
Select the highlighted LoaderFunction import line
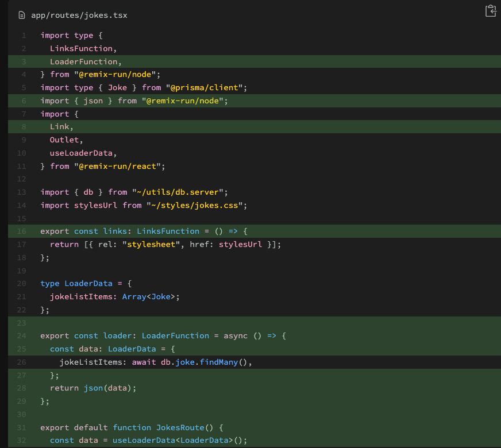(87, 61)
